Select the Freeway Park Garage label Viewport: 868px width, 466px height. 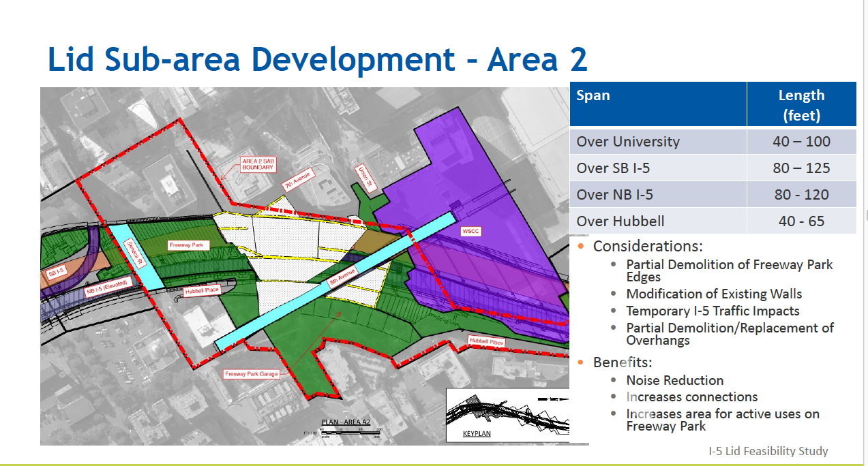251,374
